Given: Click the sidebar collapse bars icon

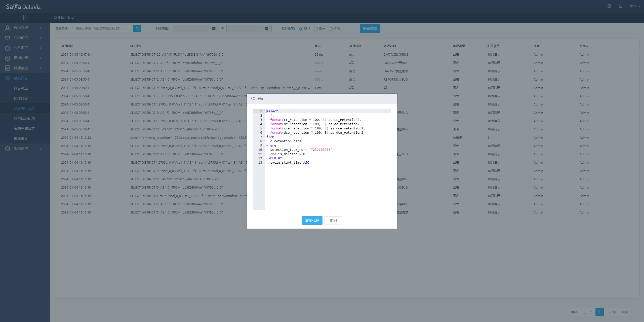Looking at the screenshot, I should [x=25, y=17].
